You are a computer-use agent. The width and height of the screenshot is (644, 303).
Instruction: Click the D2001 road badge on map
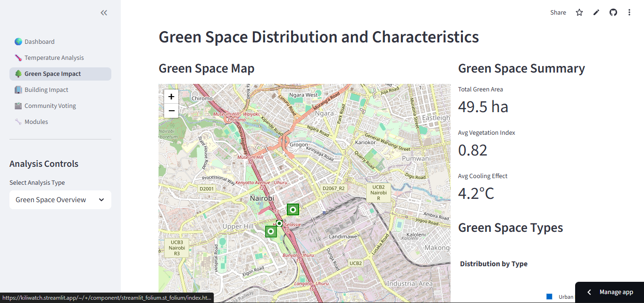click(x=207, y=188)
